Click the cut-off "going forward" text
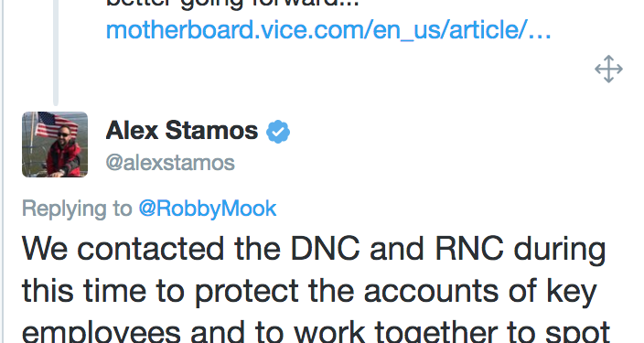 (232, 4)
